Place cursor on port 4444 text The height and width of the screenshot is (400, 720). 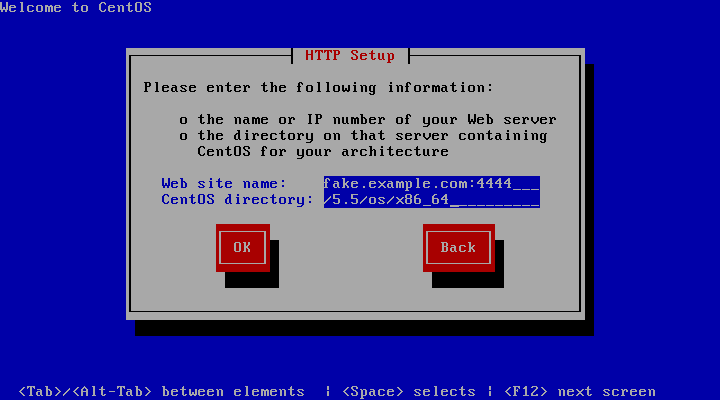(494, 184)
